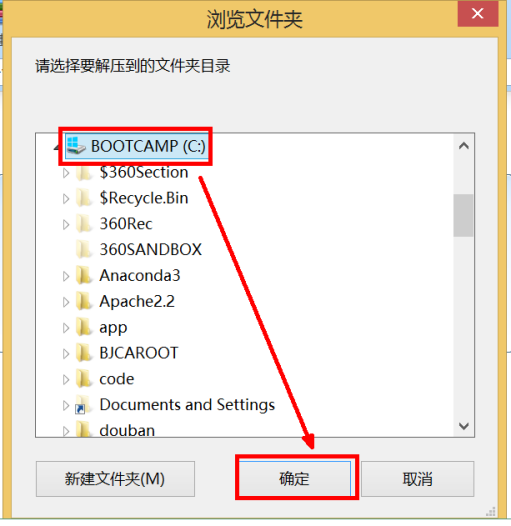The height and width of the screenshot is (526, 511).
Task: Expand the Documents and Settings folder
Action: (66, 405)
